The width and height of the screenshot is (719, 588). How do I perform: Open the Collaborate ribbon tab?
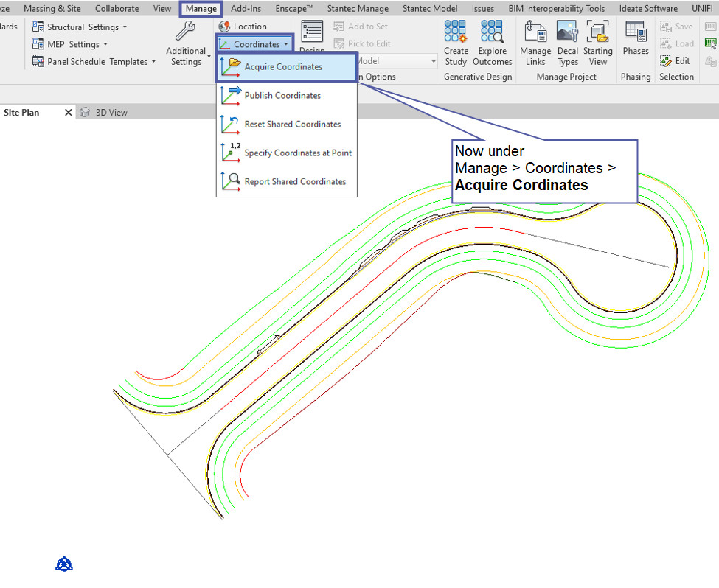pos(117,9)
